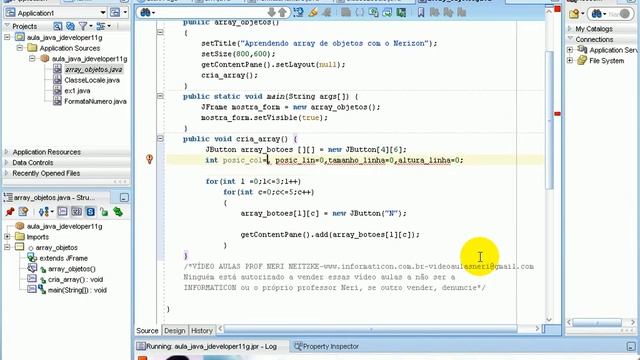Click the red pushpin freeze icon in the Structure panel
Viewport: 640px width, 360px height.
[x=10, y=211]
